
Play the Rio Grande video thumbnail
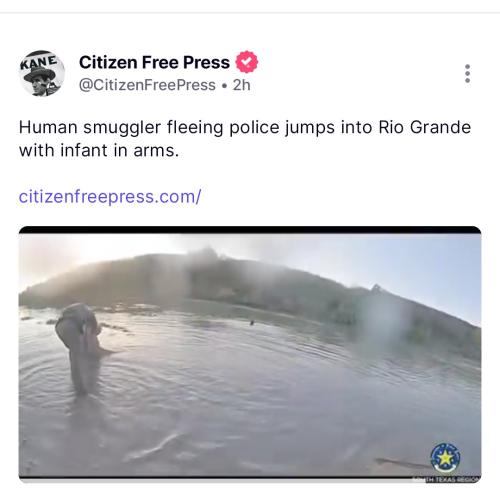[250, 354]
